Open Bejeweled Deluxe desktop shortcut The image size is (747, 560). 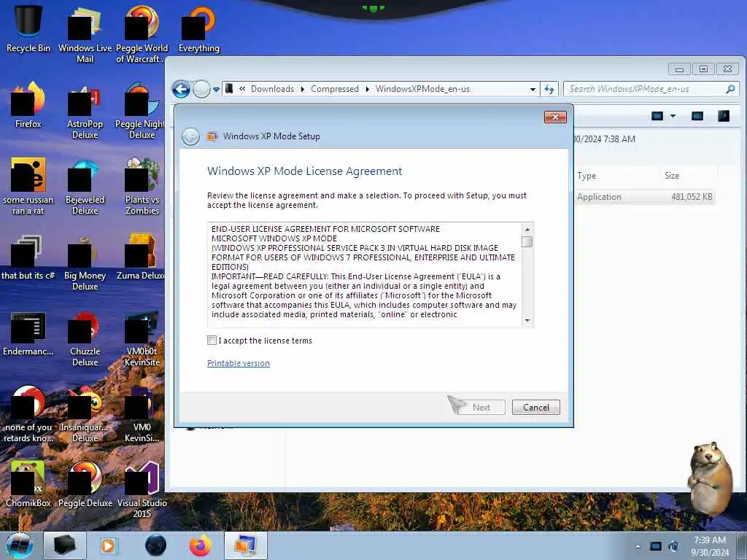85,186
